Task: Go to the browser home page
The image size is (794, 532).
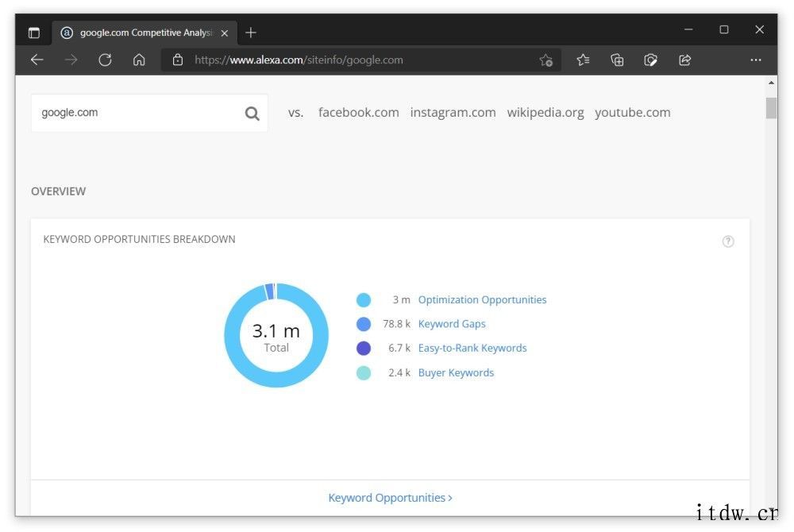Action: point(139,60)
